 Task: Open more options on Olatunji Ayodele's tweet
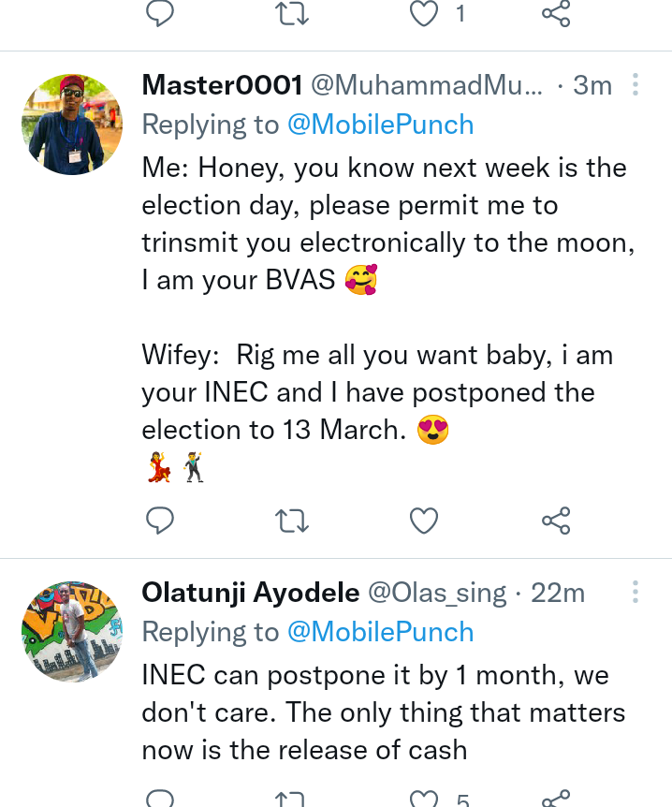(x=635, y=592)
